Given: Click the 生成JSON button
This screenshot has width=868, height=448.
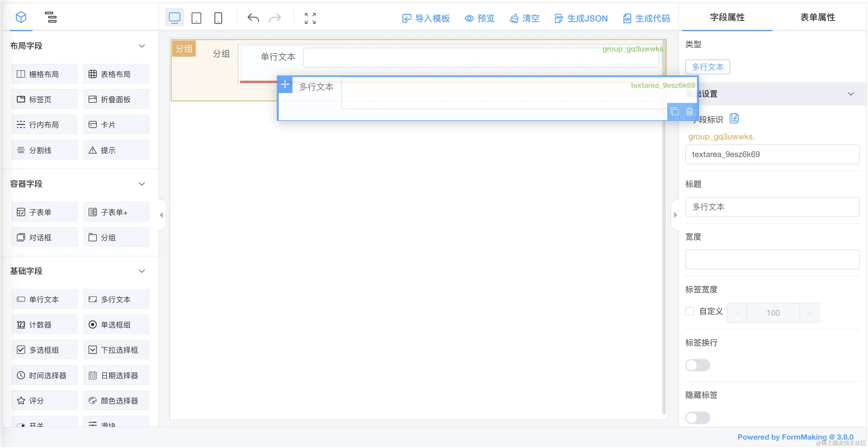Looking at the screenshot, I should [x=580, y=18].
